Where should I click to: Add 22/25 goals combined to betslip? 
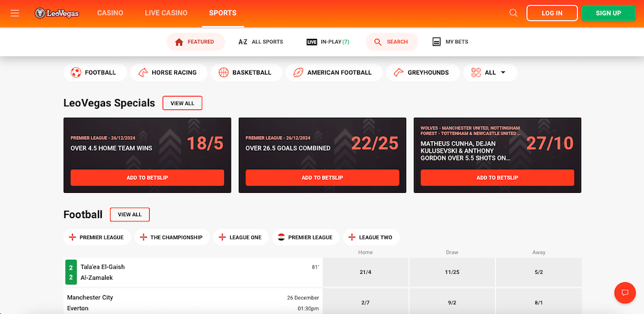323,178
